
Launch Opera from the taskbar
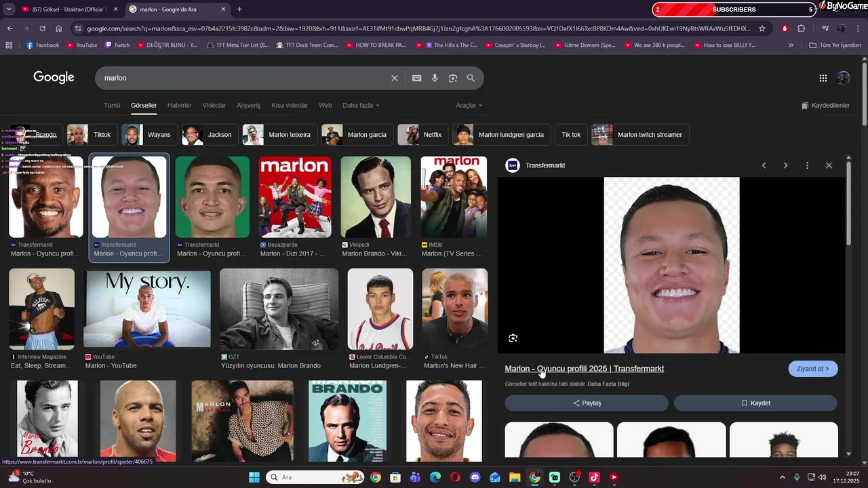(455, 477)
